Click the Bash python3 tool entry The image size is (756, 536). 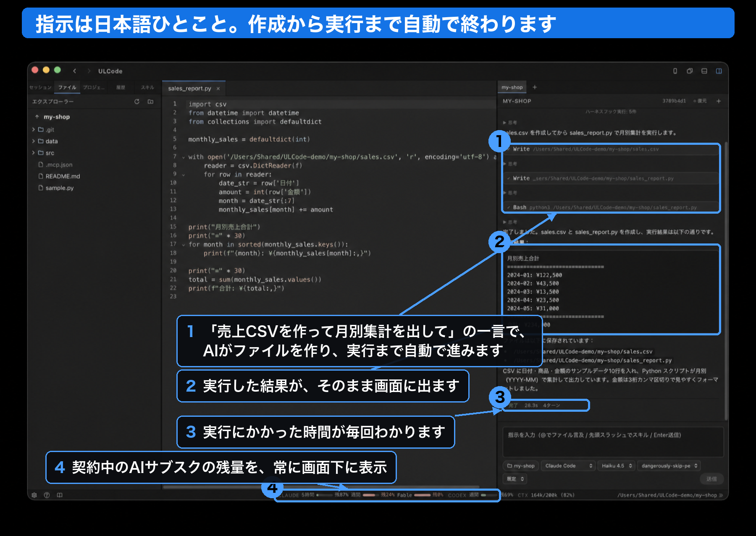click(611, 207)
